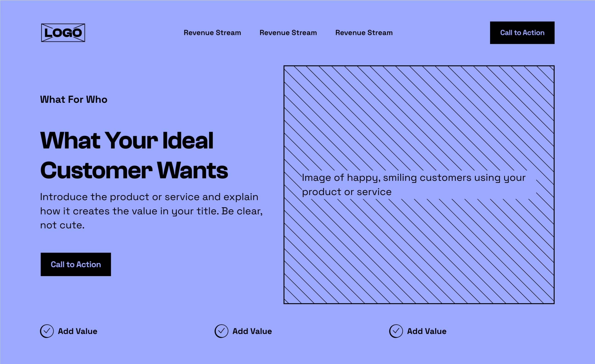Click the rightmost circled checkmark icon
The width and height of the screenshot is (595, 364).
click(x=396, y=331)
